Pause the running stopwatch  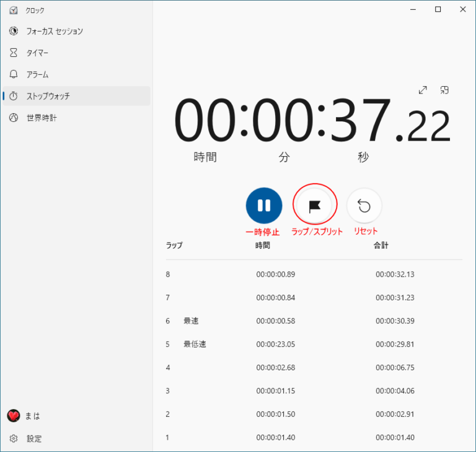(x=264, y=206)
